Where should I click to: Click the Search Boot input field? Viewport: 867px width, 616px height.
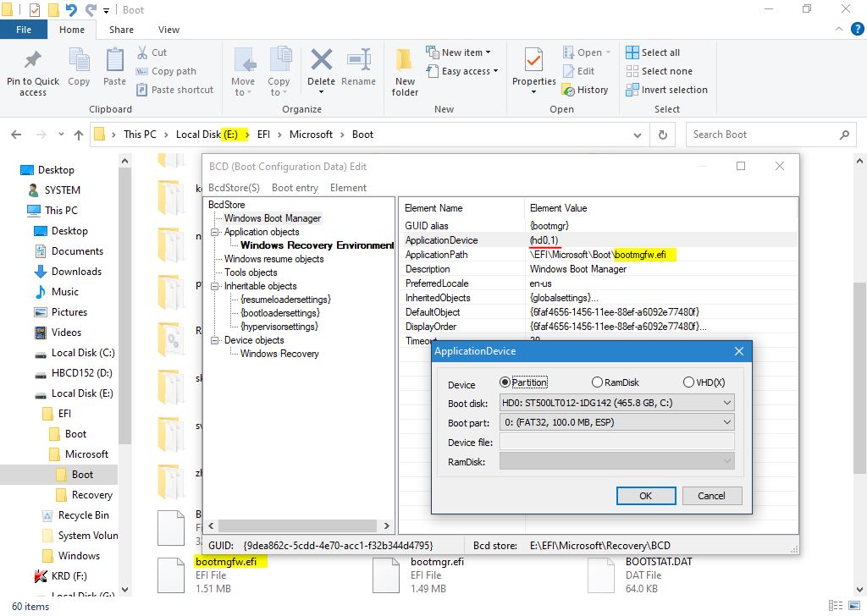762,135
